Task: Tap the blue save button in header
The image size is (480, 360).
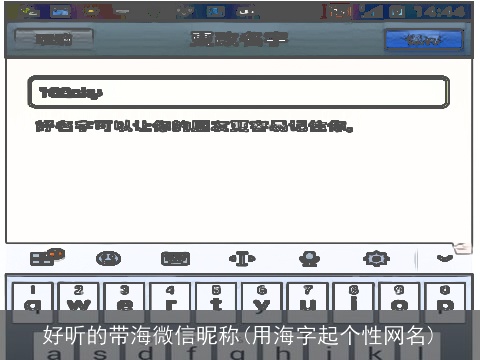Action: (424, 40)
